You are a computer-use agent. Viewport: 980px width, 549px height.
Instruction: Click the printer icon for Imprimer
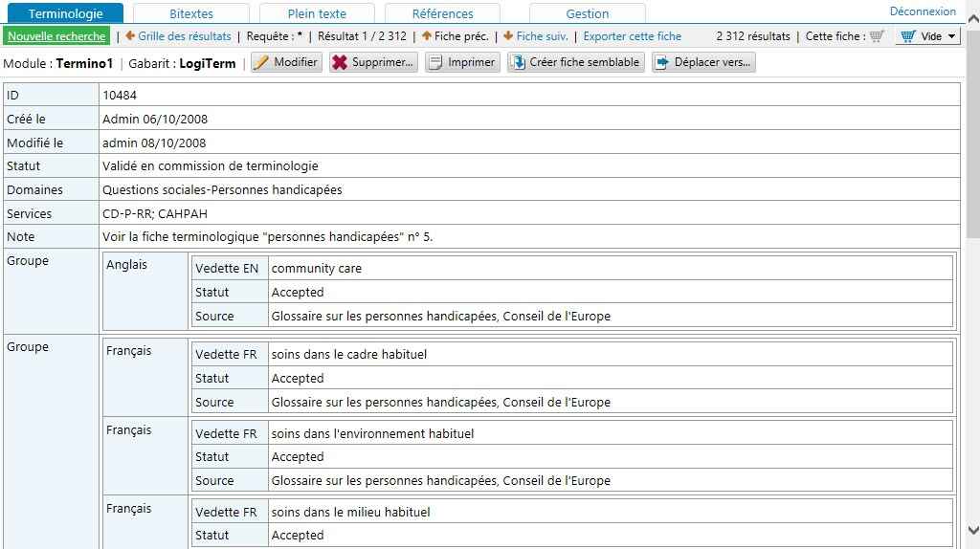coord(435,62)
